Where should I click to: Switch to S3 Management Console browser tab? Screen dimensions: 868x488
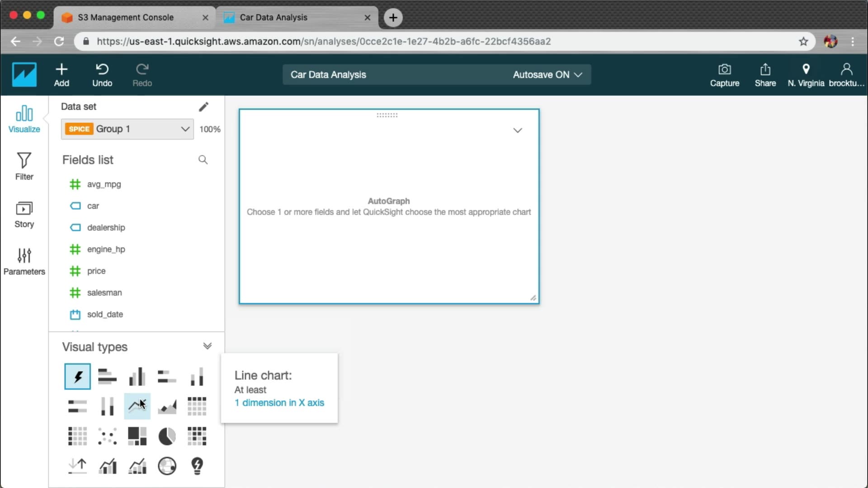click(126, 17)
